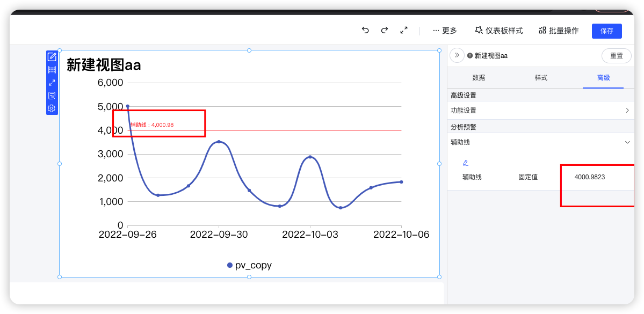Image resolution: width=644 pixels, height=314 pixels.
Task: Expand 功能设置 with the right chevron
Action: click(627, 111)
